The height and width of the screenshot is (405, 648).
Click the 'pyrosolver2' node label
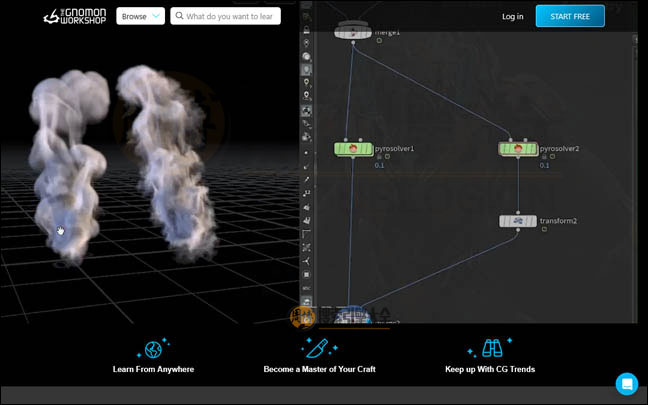(x=560, y=148)
